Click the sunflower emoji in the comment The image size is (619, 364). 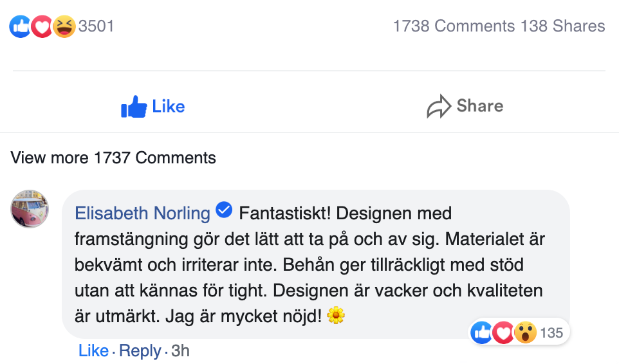336,315
